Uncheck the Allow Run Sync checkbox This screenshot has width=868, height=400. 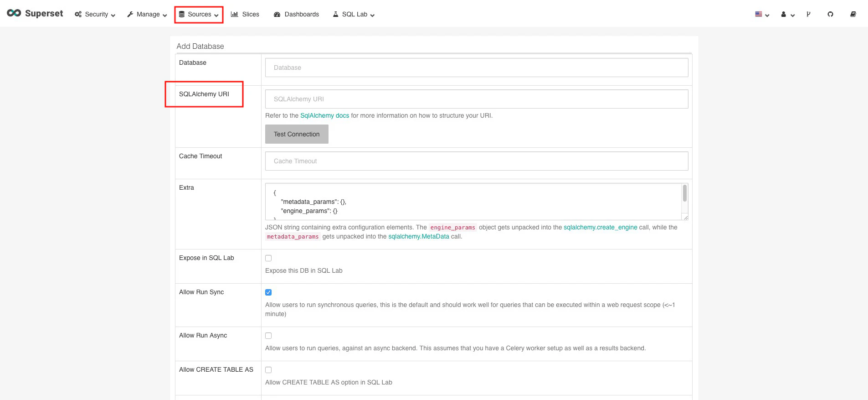click(x=268, y=292)
